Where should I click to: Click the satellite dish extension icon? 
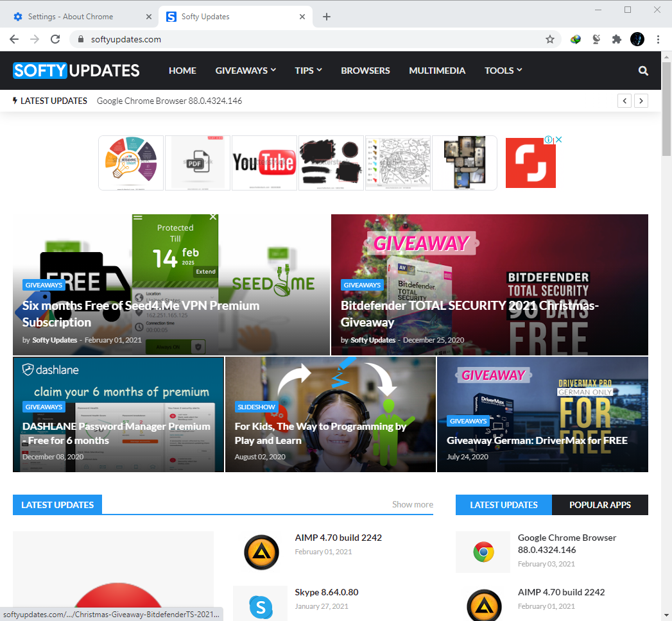[596, 39]
